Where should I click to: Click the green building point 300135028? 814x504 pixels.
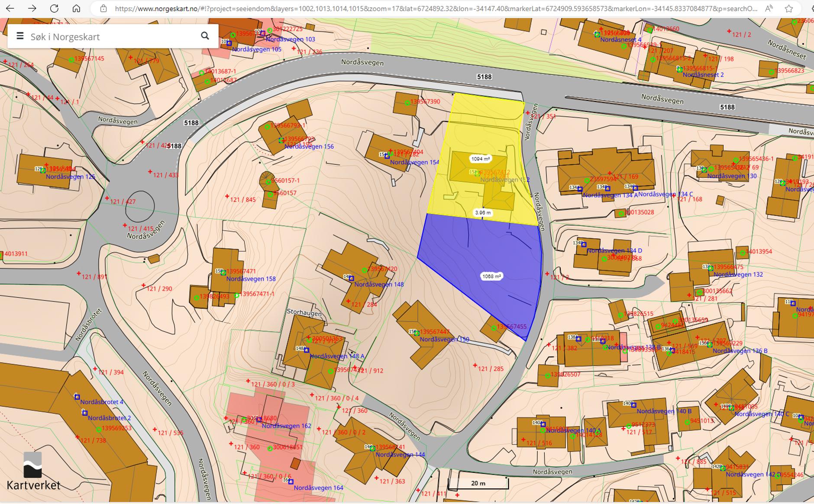[621, 213]
